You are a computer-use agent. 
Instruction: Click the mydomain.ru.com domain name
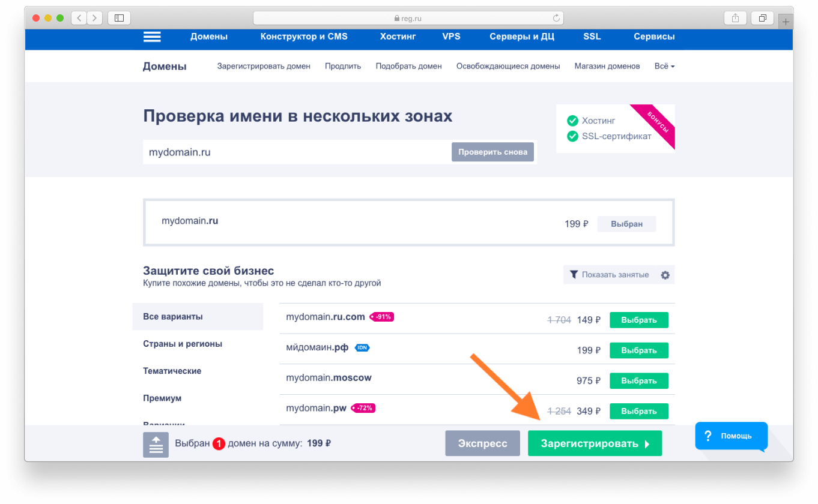tap(326, 317)
